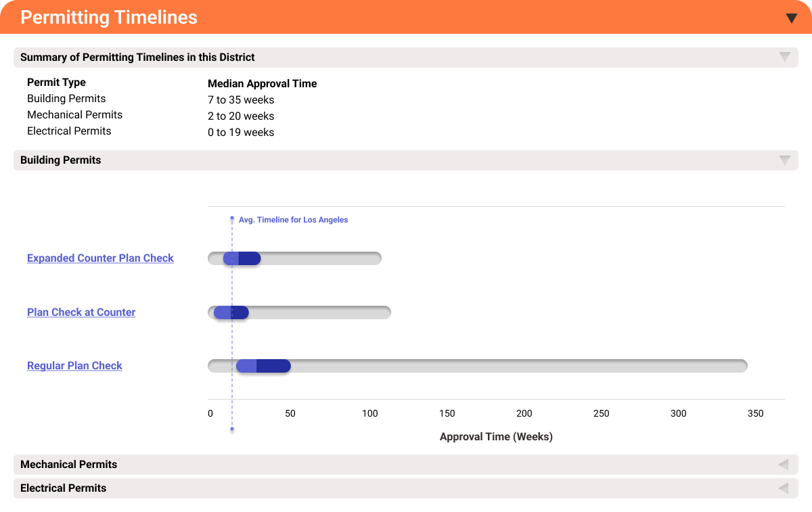The image size is (812, 512).
Task: Click the Permitting Timelines title
Action: click(x=109, y=18)
